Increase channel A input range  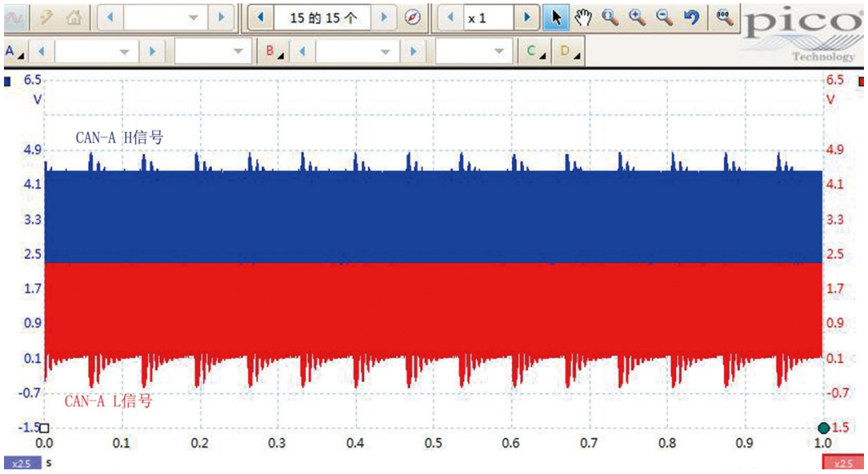click(152, 51)
